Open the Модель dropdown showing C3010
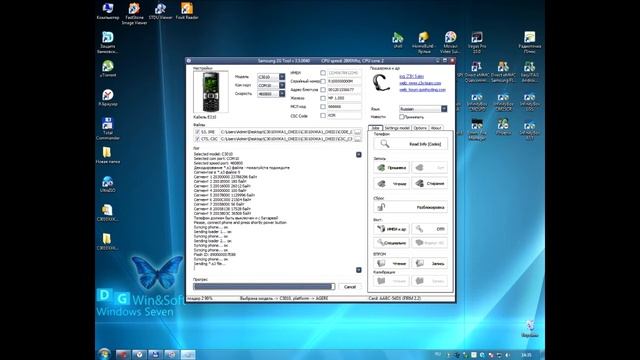The width and height of the screenshot is (640, 360). click(x=271, y=77)
